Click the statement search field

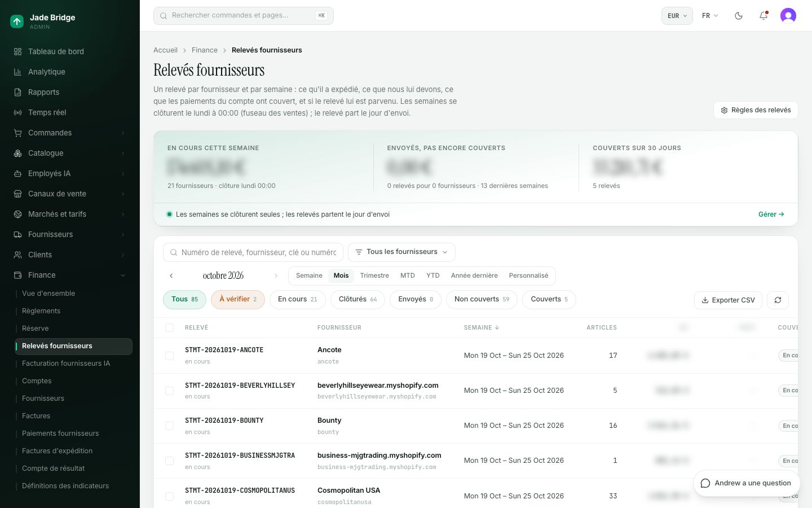tap(253, 252)
